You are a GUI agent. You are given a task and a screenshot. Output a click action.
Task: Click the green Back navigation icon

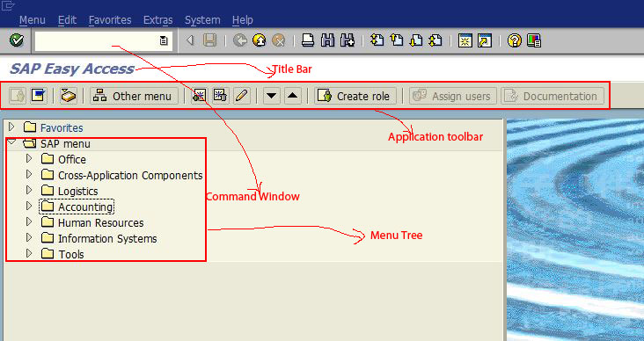[240, 40]
